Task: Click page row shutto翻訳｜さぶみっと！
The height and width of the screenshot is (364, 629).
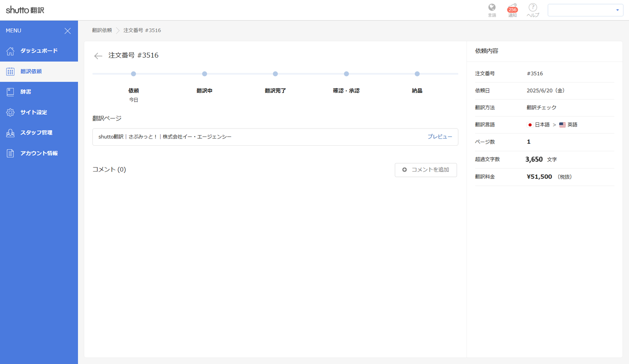Action: point(275,137)
